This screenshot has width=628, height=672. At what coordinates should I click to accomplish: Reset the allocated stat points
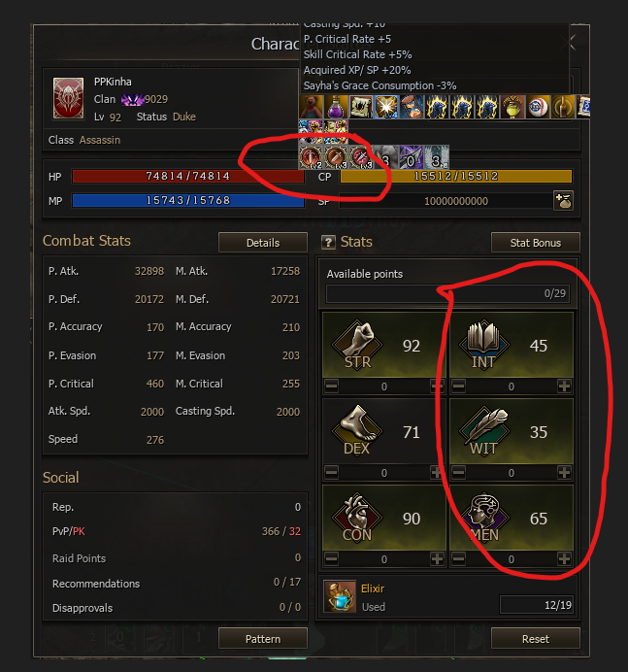click(x=536, y=639)
